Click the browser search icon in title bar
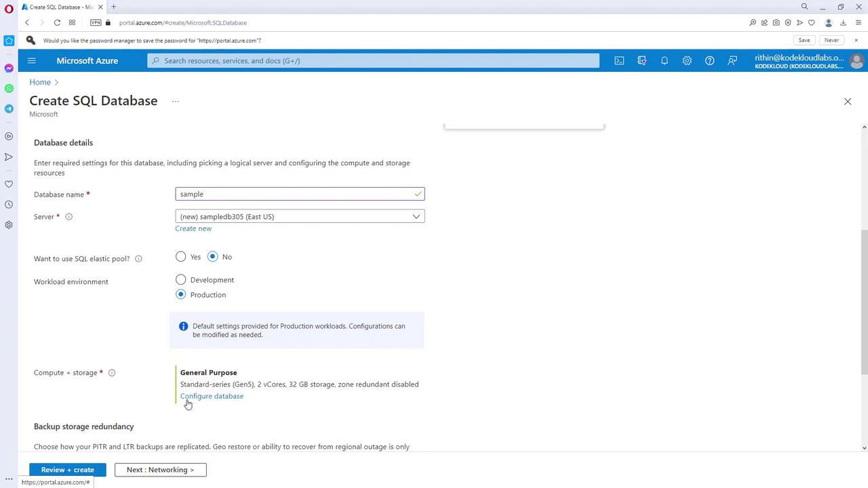This screenshot has width=868, height=488. (x=805, y=7)
